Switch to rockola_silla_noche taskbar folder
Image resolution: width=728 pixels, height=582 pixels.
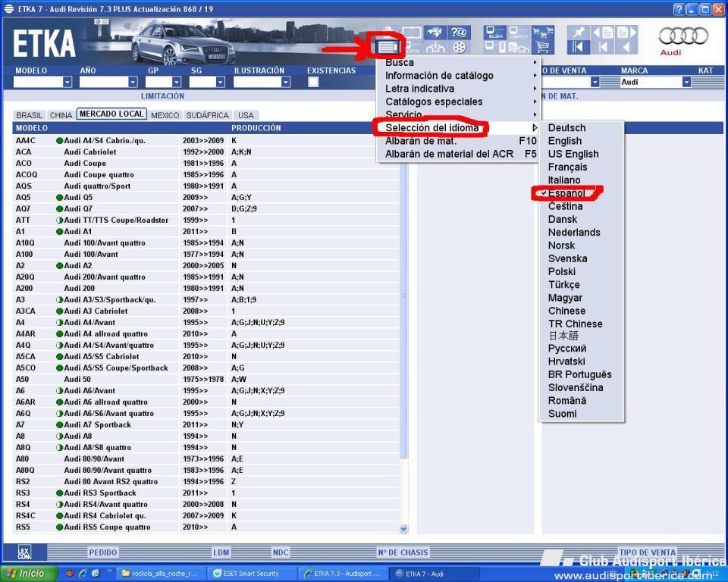point(161,574)
